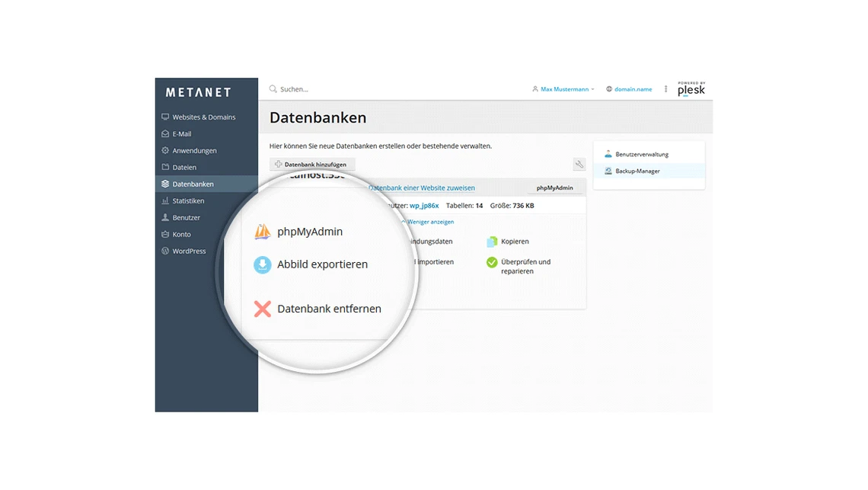Viewport: 868px width, 490px height.
Task: Open the three-dot menu in header
Action: 666,89
